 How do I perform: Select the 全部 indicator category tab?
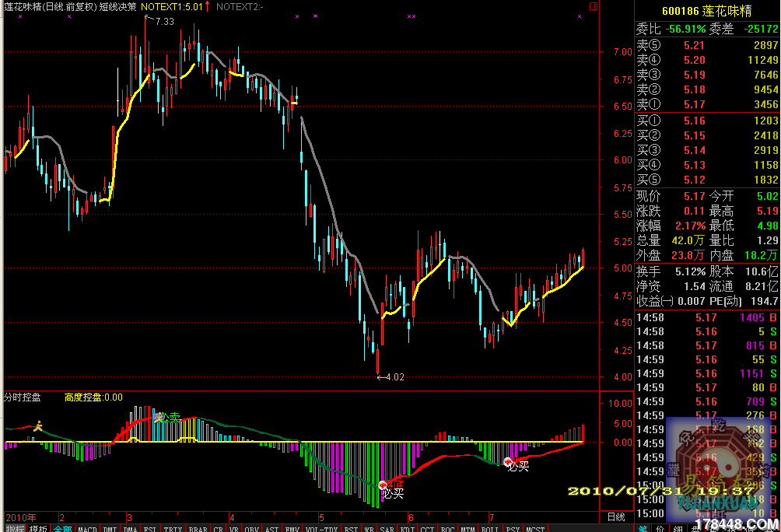coord(62,527)
